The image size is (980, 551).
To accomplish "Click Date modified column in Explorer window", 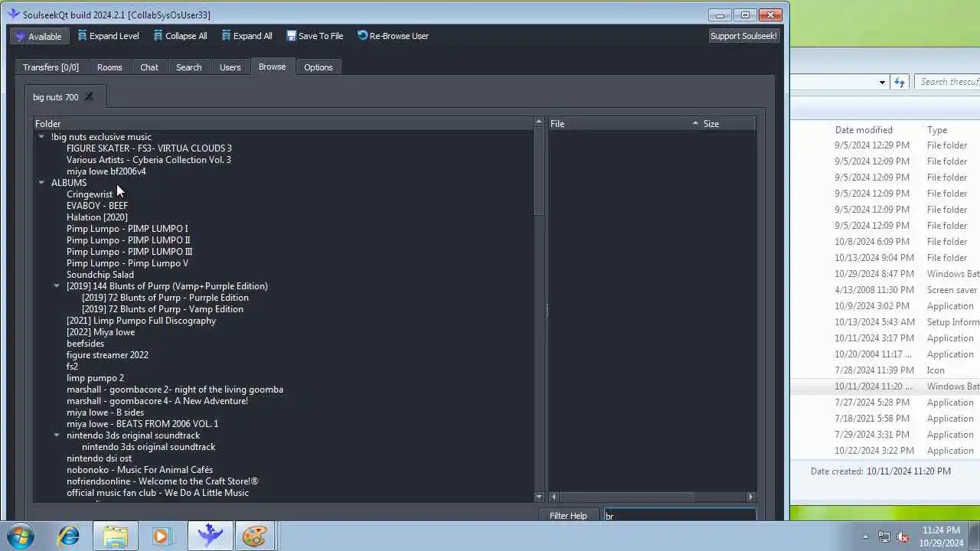I will click(x=864, y=130).
